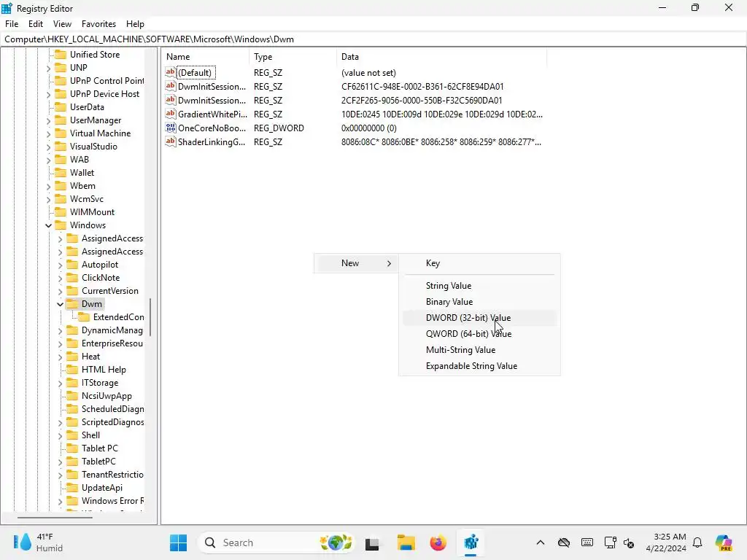Click the Shell folder icon
747x560 pixels.
coord(72,435)
